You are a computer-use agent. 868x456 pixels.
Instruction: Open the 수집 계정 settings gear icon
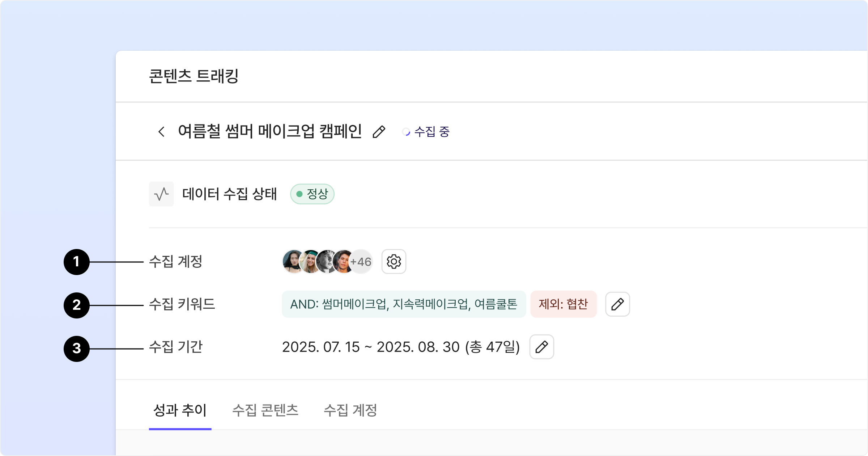pos(394,262)
